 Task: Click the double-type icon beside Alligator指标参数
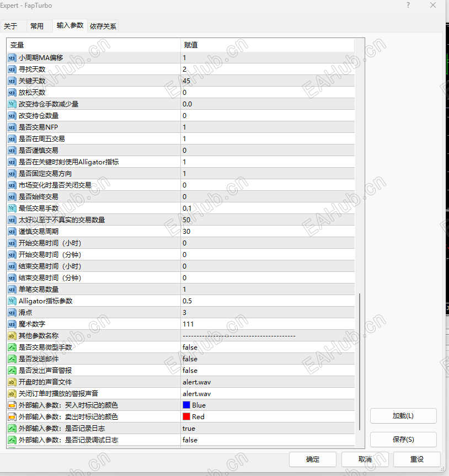click(x=12, y=301)
